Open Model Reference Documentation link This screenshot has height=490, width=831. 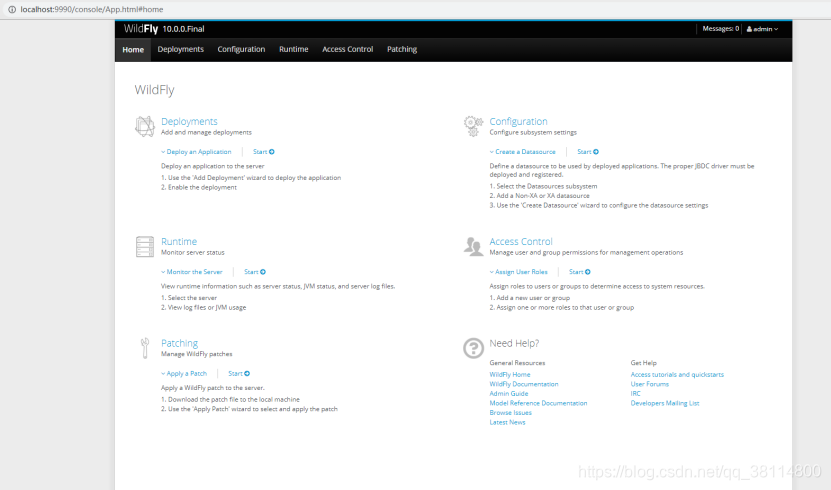point(538,403)
